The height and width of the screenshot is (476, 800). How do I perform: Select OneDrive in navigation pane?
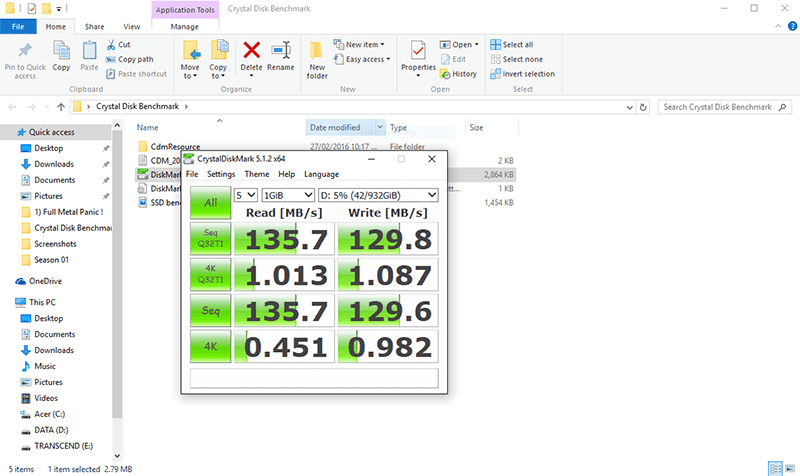click(45, 281)
